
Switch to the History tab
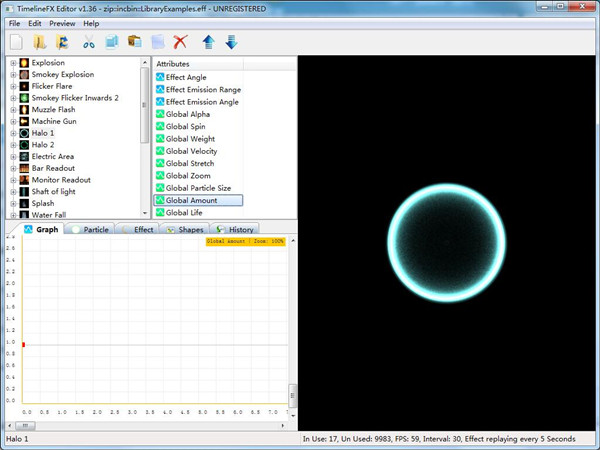235,229
